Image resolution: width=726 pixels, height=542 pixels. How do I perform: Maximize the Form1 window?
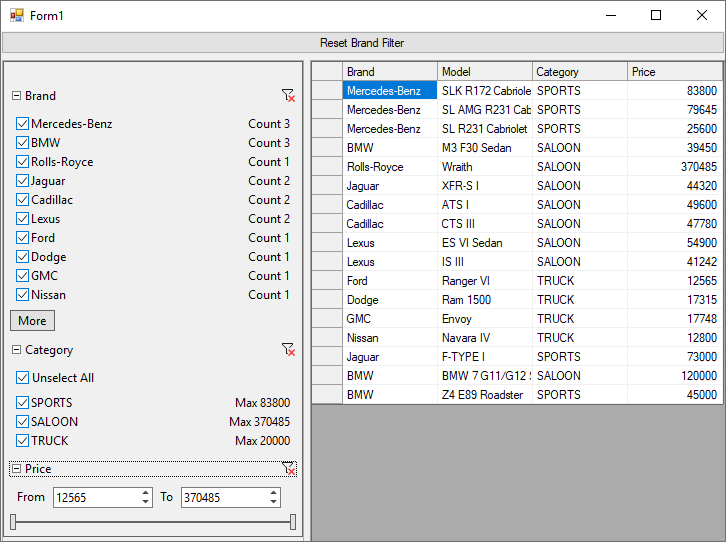click(x=656, y=15)
